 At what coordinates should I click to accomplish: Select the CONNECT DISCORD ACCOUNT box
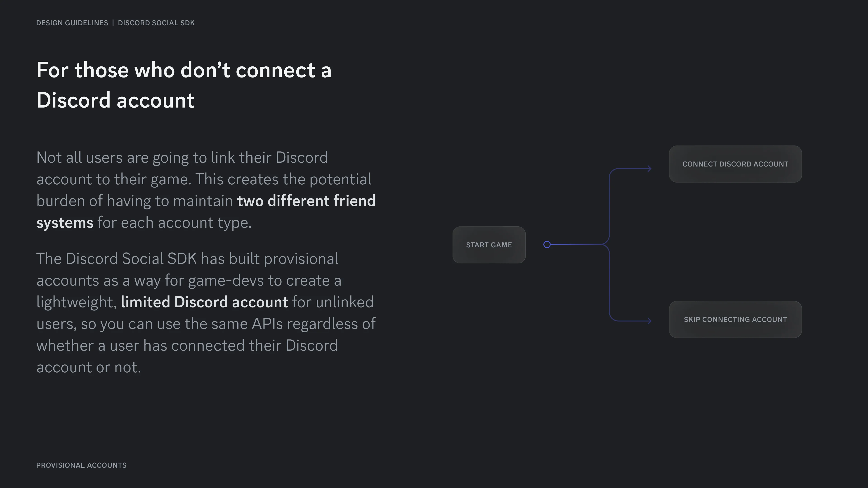(x=735, y=164)
